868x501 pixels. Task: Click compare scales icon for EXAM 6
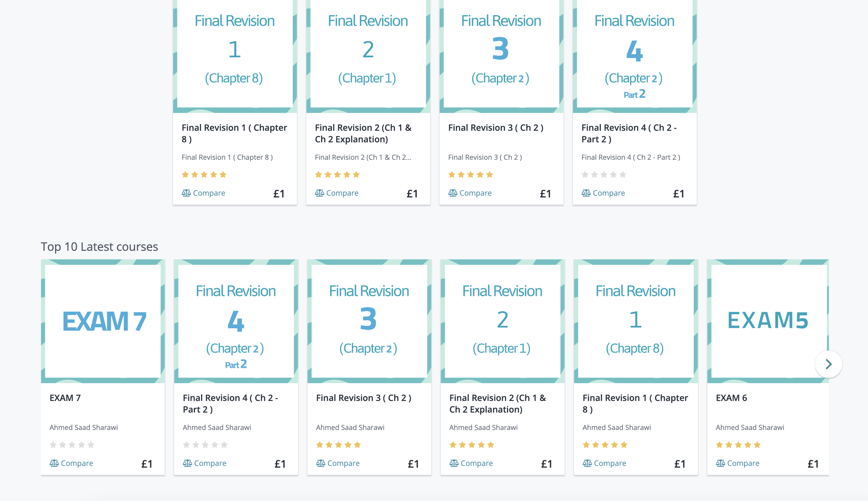point(720,463)
